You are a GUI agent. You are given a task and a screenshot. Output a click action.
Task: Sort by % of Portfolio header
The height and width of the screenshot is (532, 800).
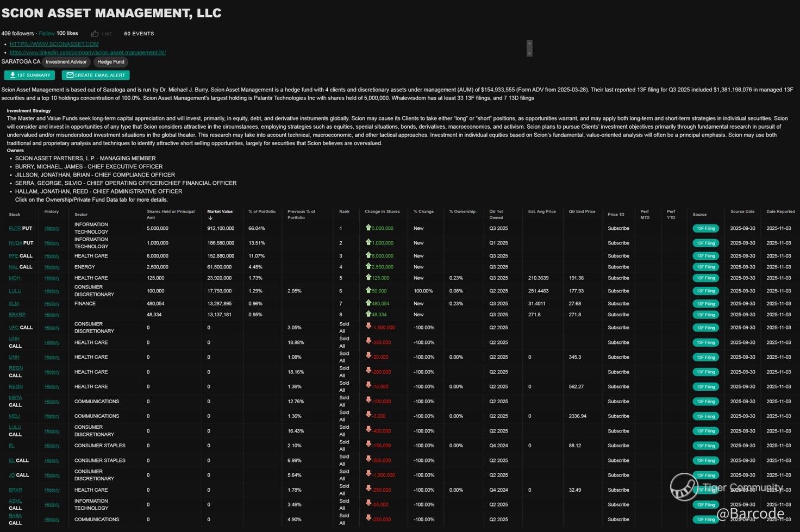click(262, 211)
